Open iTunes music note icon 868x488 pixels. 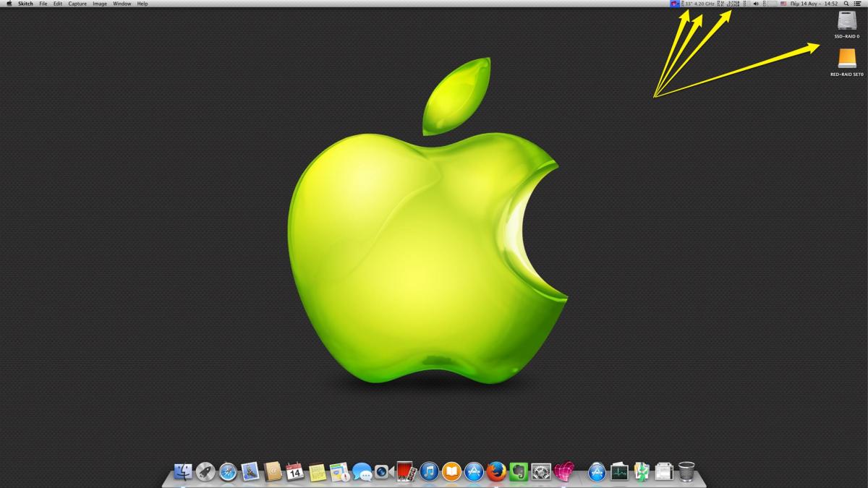(x=429, y=472)
